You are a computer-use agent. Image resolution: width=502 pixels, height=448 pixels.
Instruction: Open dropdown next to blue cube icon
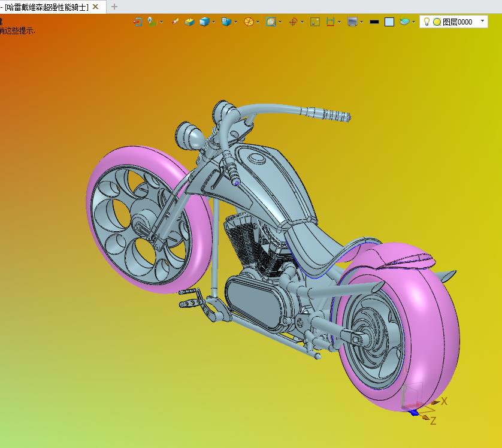[213, 22]
